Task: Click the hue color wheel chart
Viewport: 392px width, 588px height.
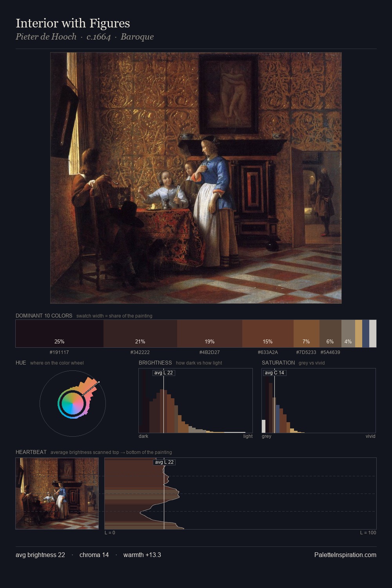Action: coord(73,403)
